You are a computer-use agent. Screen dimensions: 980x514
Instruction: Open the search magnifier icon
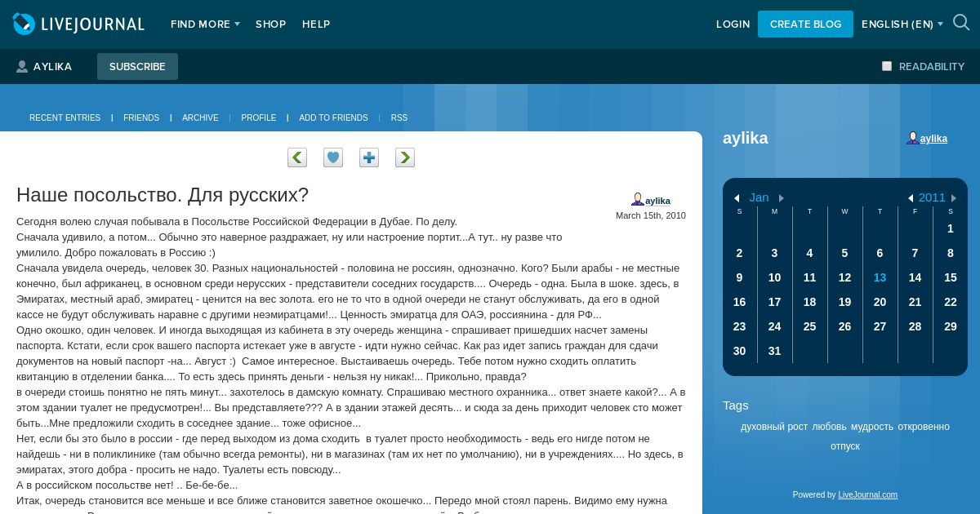click(961, 23)
